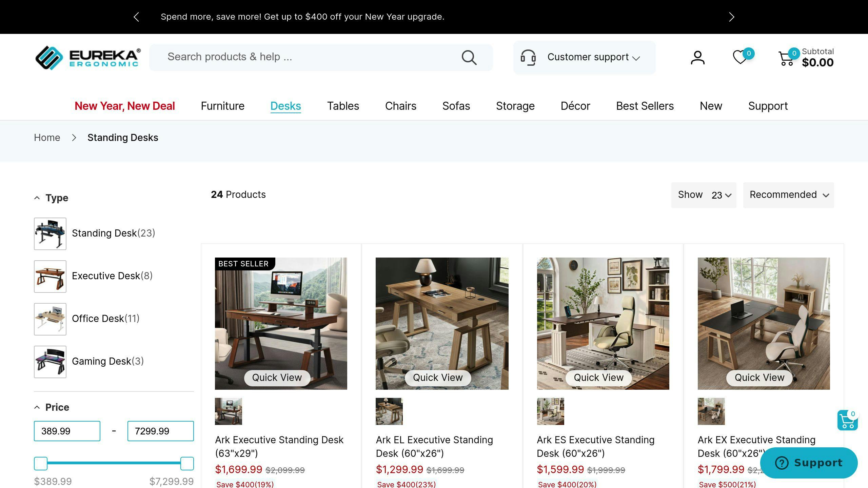This screenshot has height=488, width=868.
Task: Open Ark Executive Standing Desk (63"x29") title
Action: tap(279, 447)
